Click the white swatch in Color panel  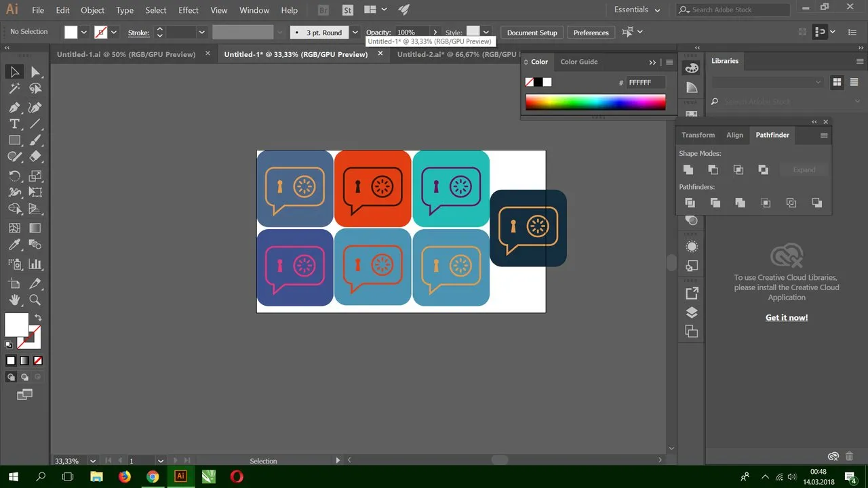[547, 82]
